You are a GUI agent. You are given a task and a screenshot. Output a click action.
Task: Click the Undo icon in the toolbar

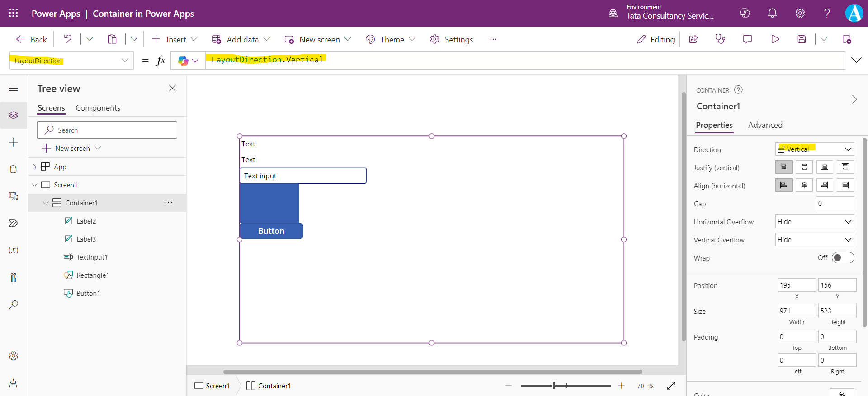pos(68,39)
